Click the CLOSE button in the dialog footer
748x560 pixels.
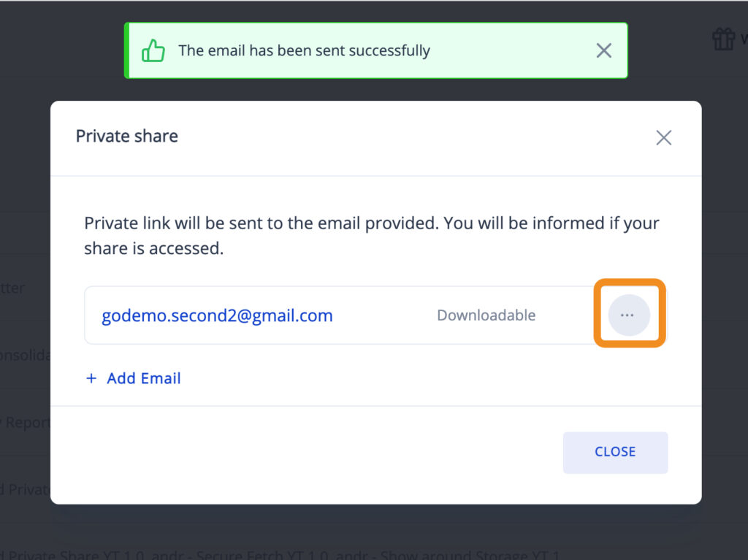tap(615, 452)
